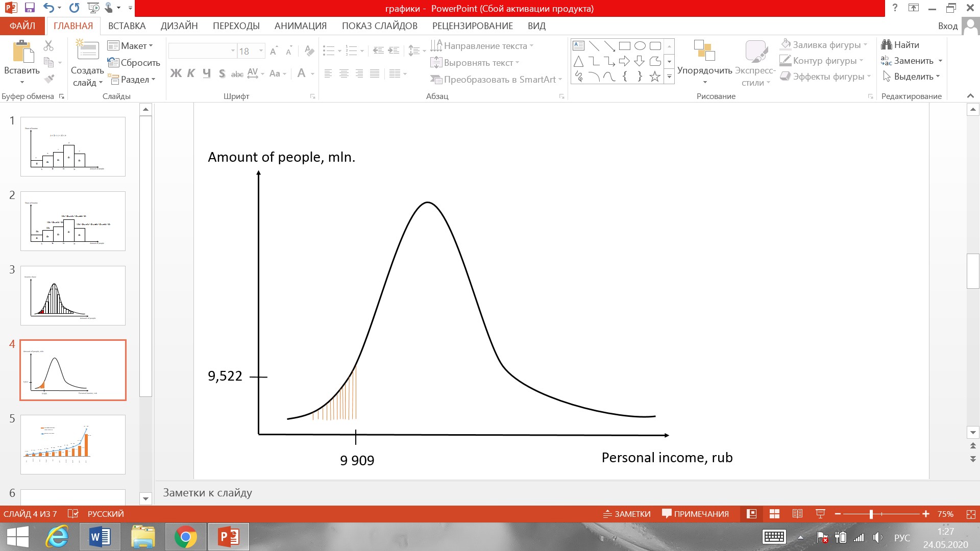Click the Cut scissors icon

click(x=48, y=46)
